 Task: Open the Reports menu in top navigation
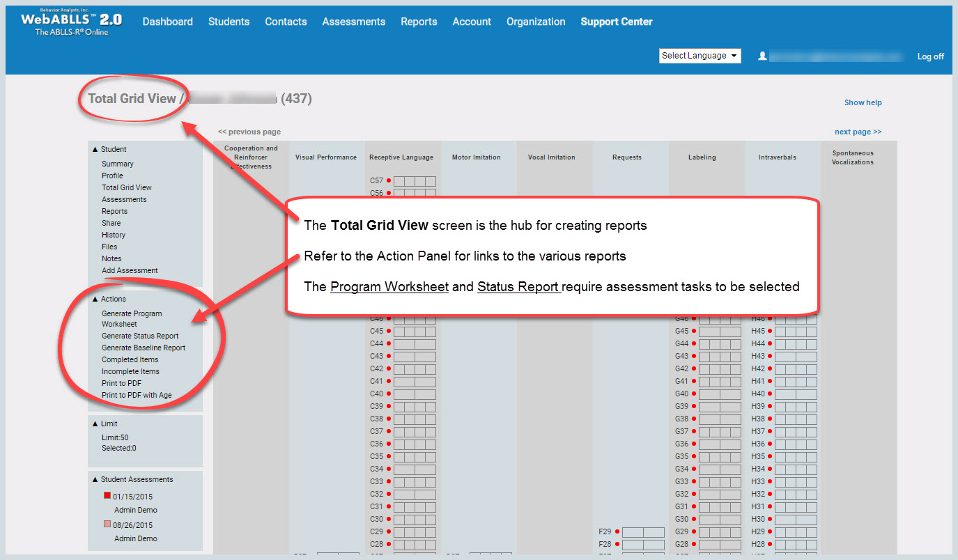click(419, 22)
